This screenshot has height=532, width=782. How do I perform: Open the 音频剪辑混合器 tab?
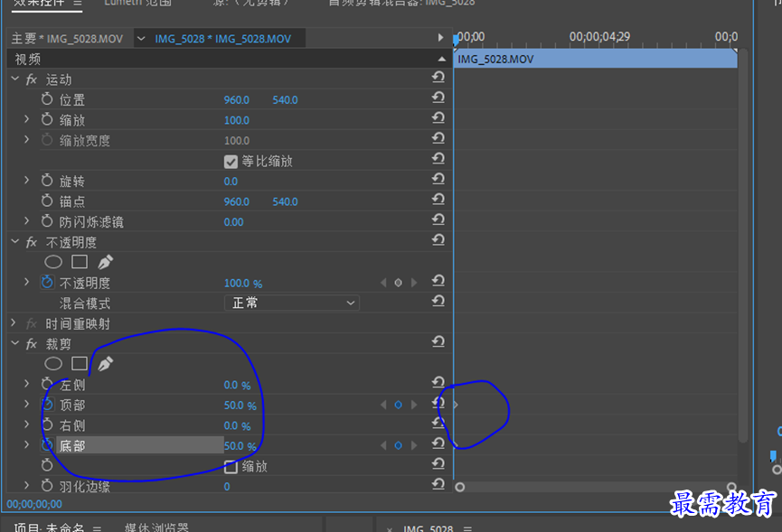click(x=401, y=3)
